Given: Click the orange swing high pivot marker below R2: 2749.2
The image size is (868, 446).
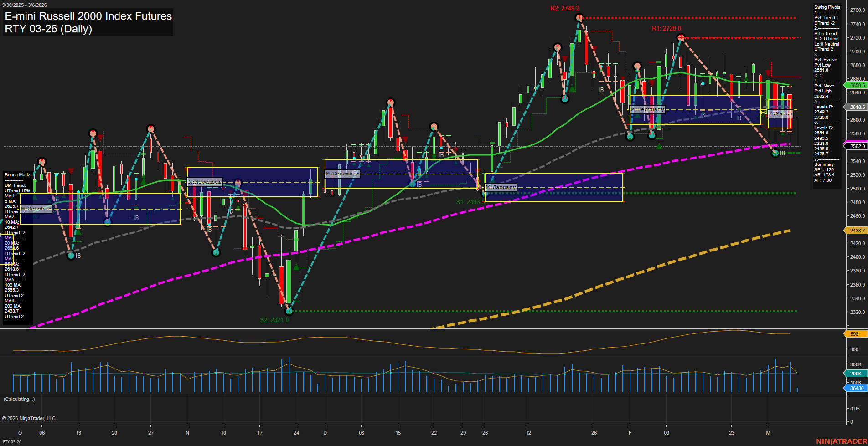Looking at the screenshot, I should pos(579,17).
